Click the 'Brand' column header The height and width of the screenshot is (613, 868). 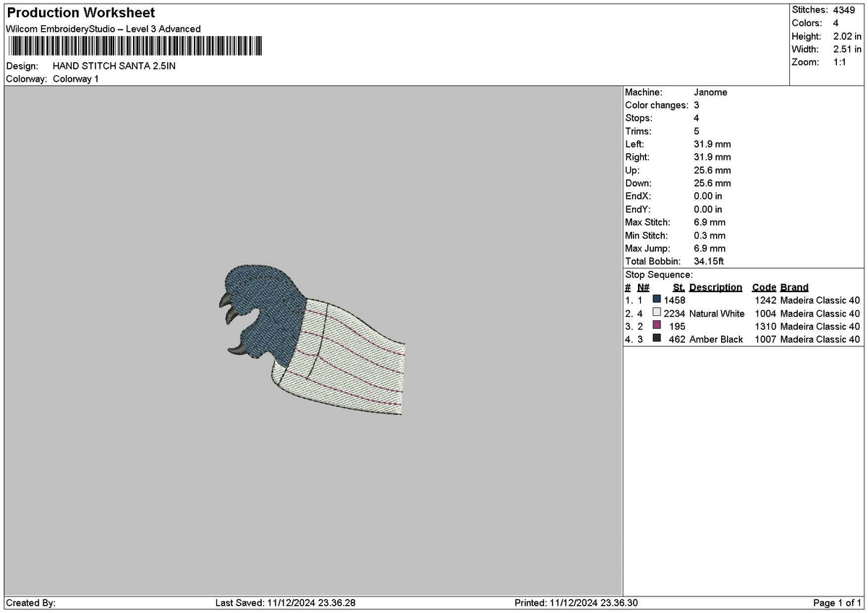(794, 287)
